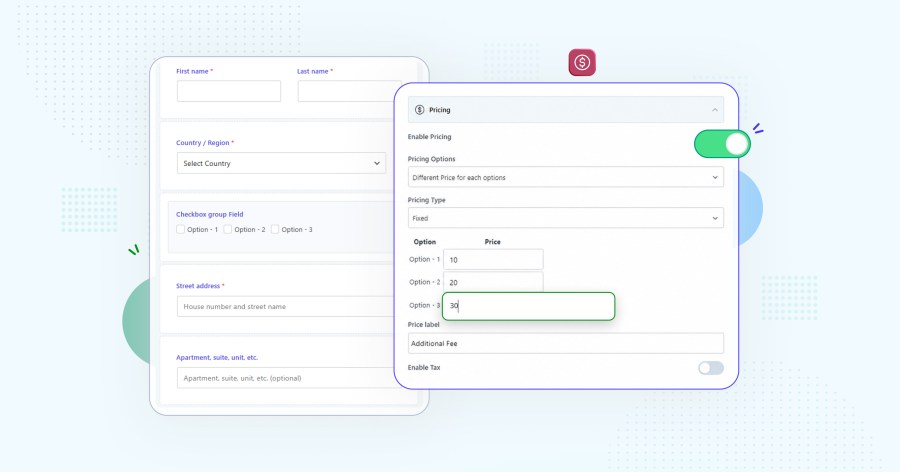Click the Price label caption text

coord(424,324)
